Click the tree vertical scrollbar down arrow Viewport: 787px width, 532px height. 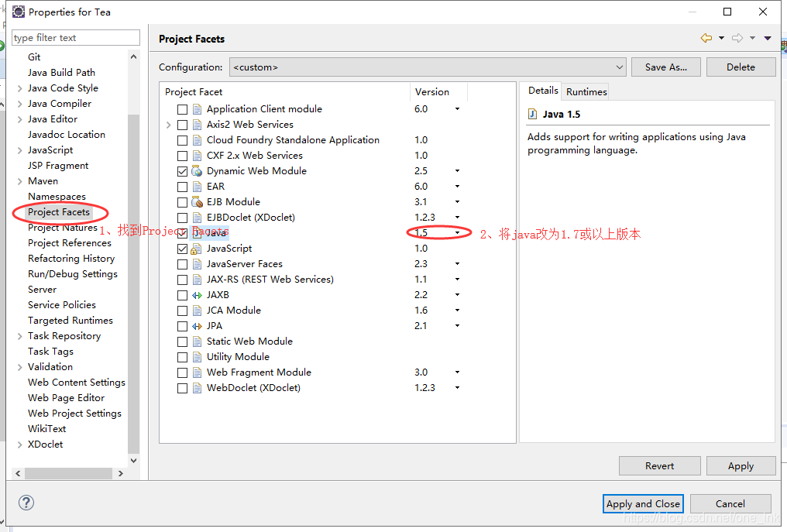(133, 460)
